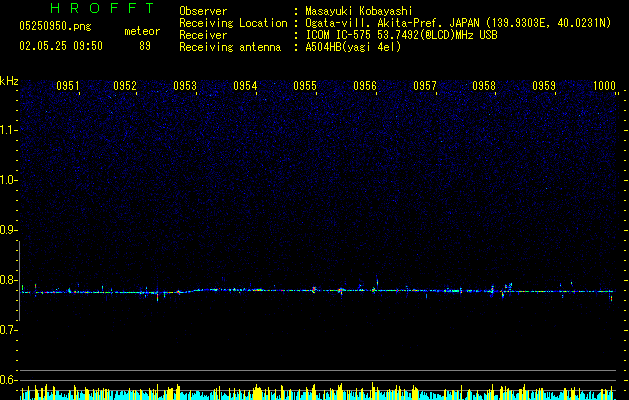Click the meteor count 89
The height and width of the screenshot is (400, 629).
145,46
